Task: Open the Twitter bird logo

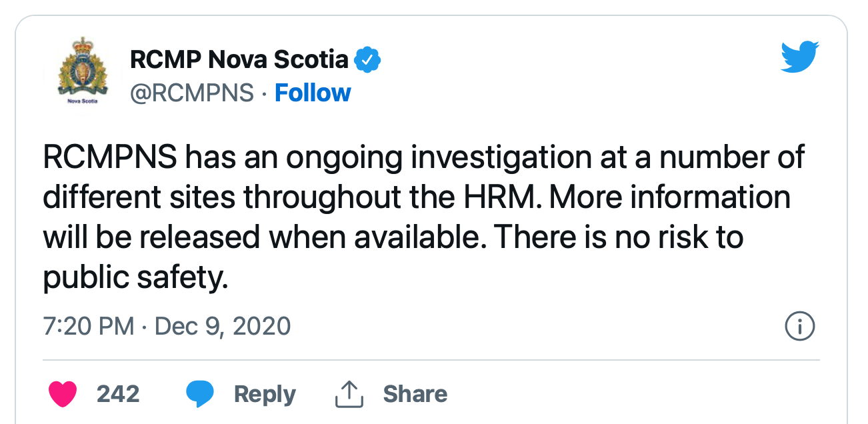Action: point(799,57)
